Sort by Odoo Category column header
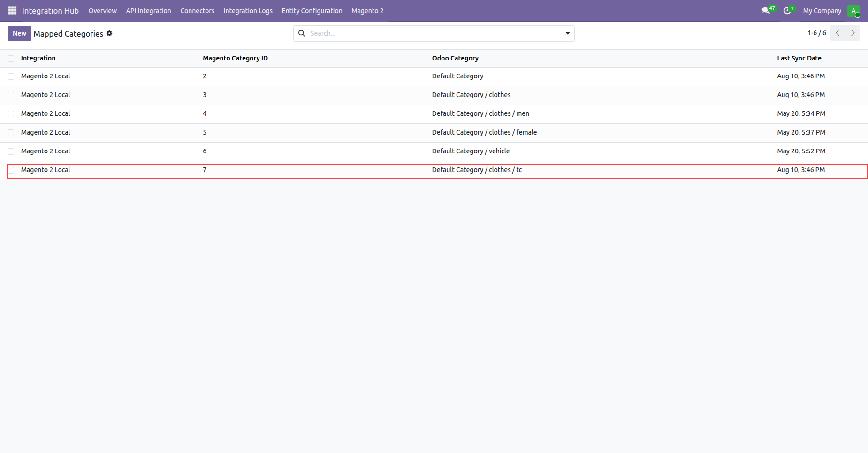This screenshot has height=453, width=868. click(455, 58)
